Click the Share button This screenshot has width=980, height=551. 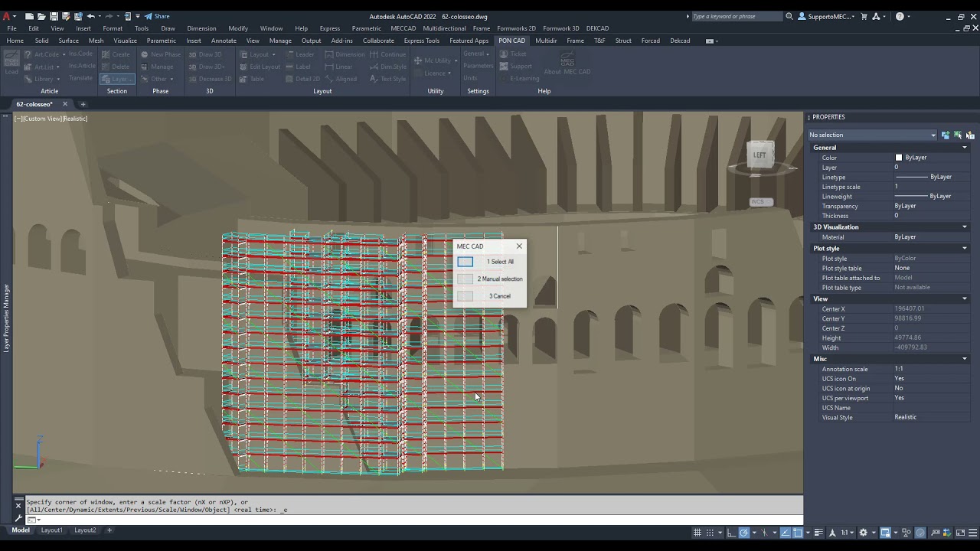click(x=157, y=16)
